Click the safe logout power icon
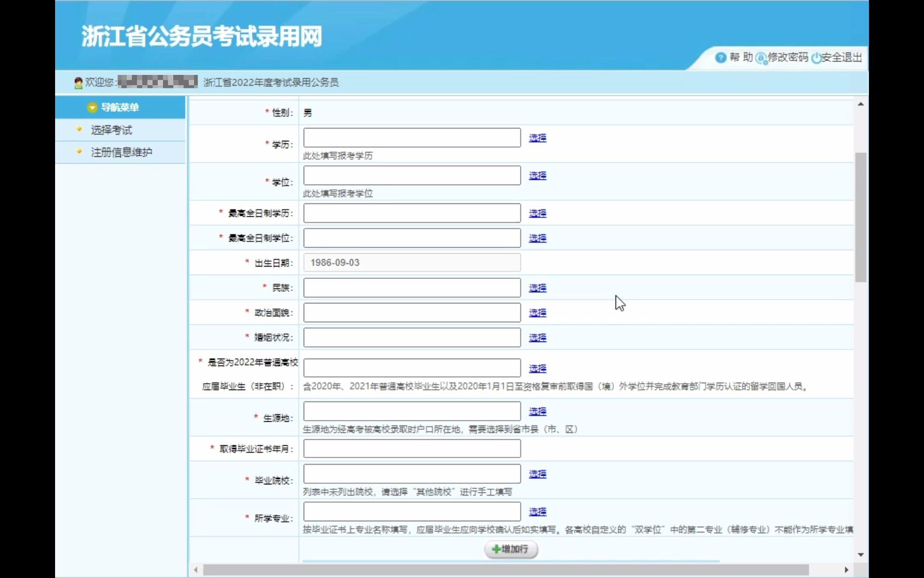This screenshot has height=578, width=924. coord(816,58)
